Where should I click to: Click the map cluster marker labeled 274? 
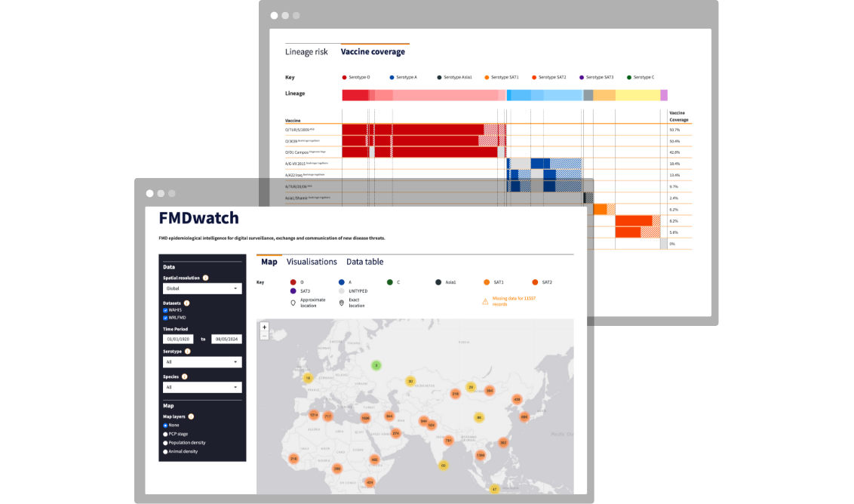coord(396,434)
